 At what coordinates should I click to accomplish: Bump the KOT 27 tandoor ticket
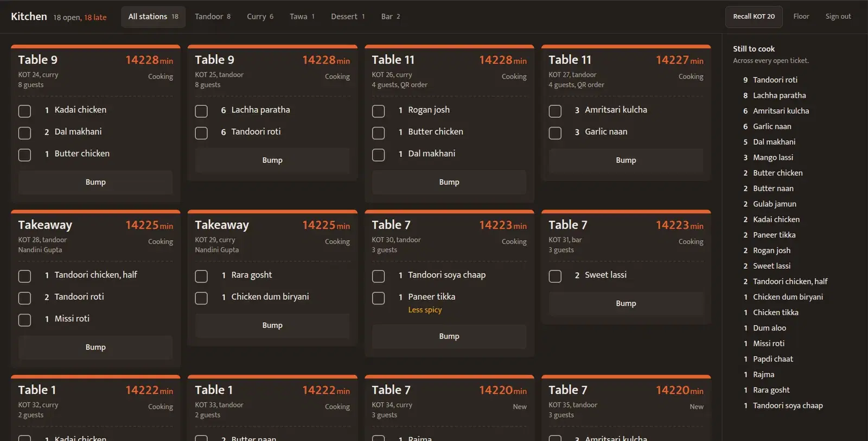626,161
